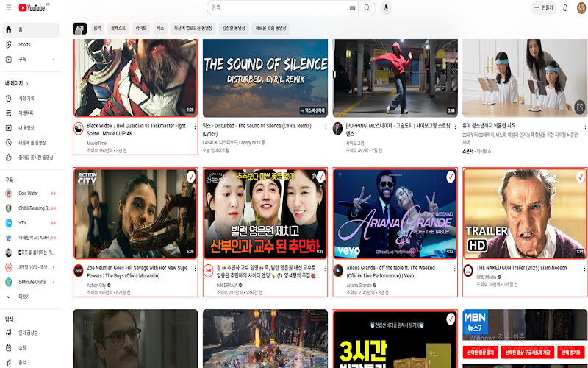Open options menu for Naked Gun trailer

click(584, 268)
